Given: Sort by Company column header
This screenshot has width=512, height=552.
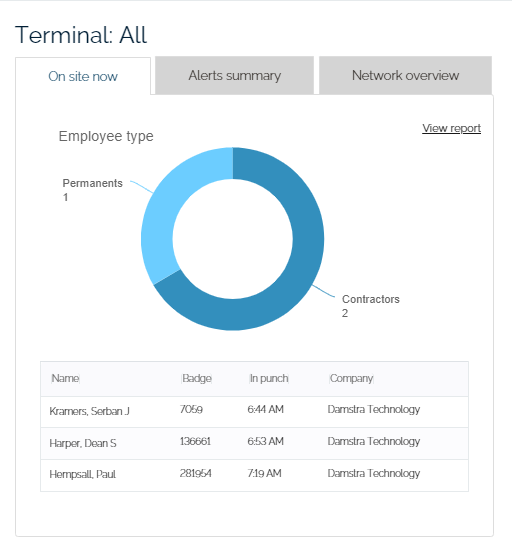Looking at the screenshot, I should click(x=351, y=378).
